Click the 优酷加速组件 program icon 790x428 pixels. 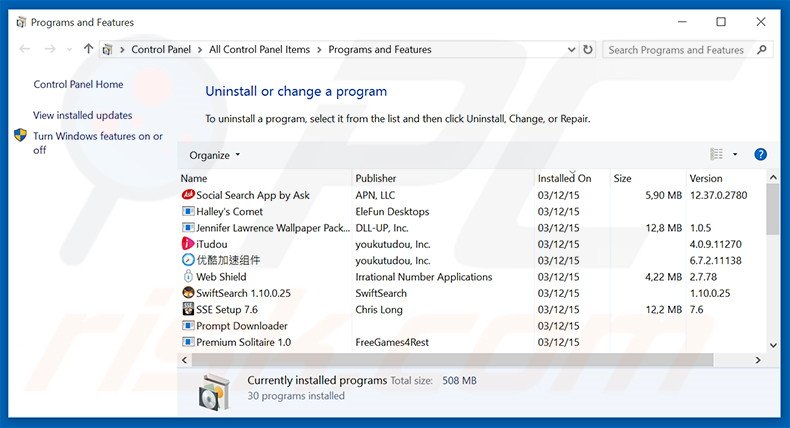(x=188, y=260)
